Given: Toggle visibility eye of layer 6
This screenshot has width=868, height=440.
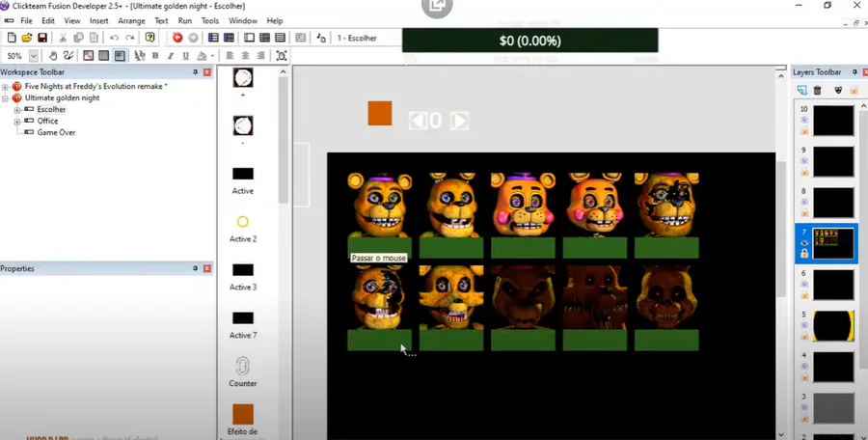Looking at the screenshot, I should click(804, 284).
